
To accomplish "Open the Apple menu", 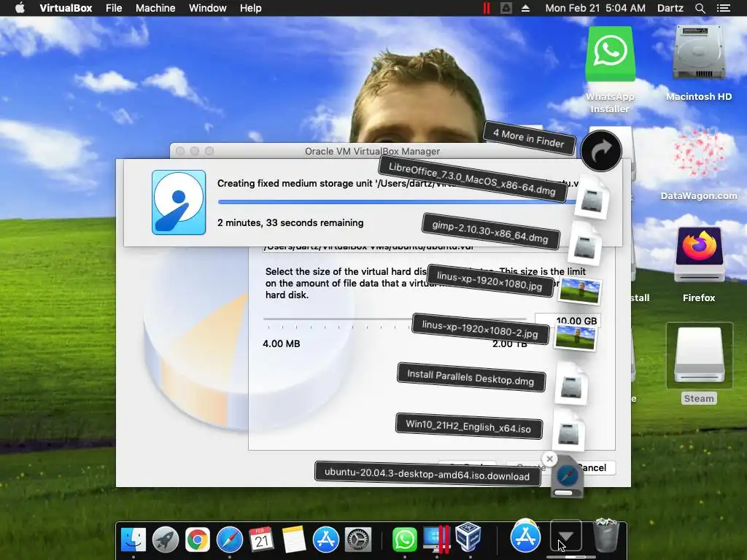I will pos(20,8).
